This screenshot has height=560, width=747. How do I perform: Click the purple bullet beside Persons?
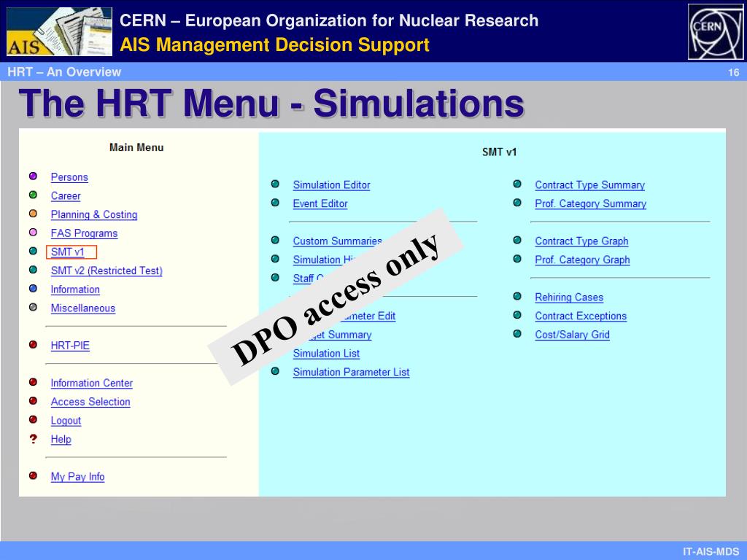point(33,176)
